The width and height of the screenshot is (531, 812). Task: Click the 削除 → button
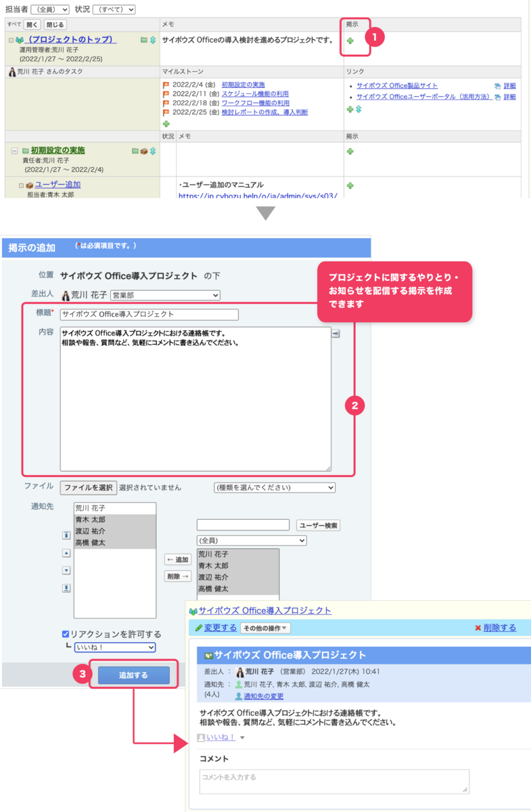(178, 577)
